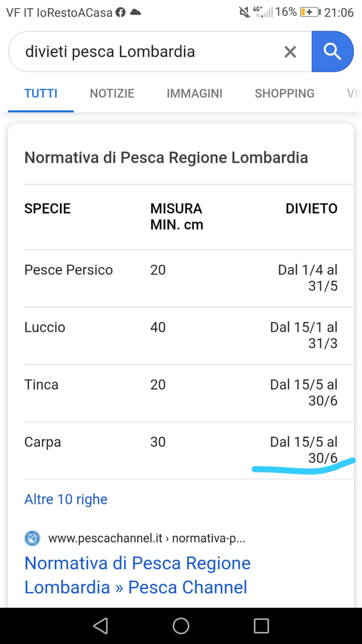The image size is (362, 644).
Task: Tap the pescachannel site favicon
Action: pos(32,538)
